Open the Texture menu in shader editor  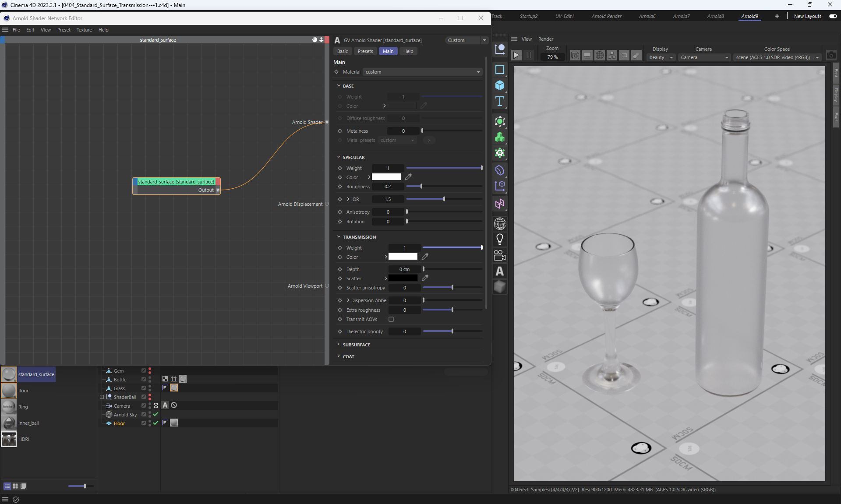(84, 30)
